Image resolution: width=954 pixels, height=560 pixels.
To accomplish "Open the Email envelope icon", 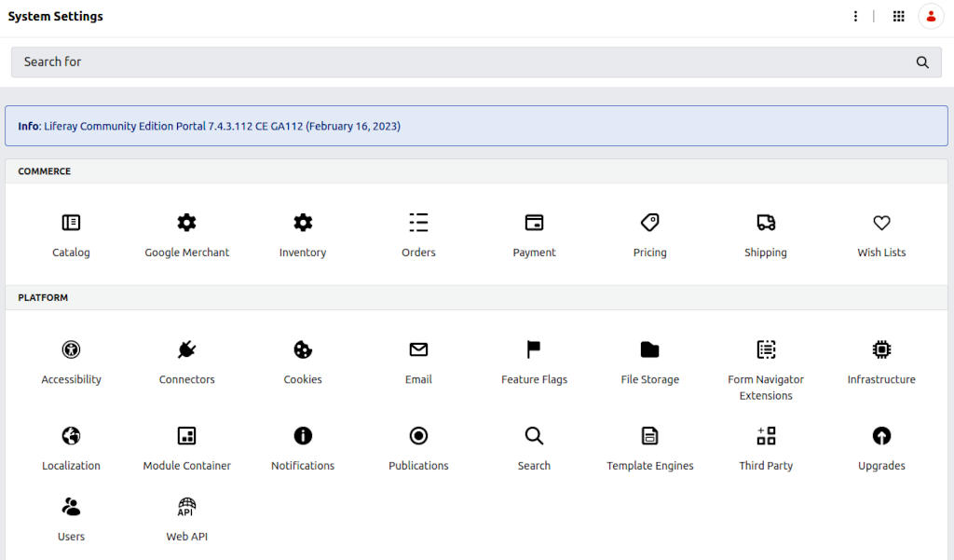I will tap(418, 349).
